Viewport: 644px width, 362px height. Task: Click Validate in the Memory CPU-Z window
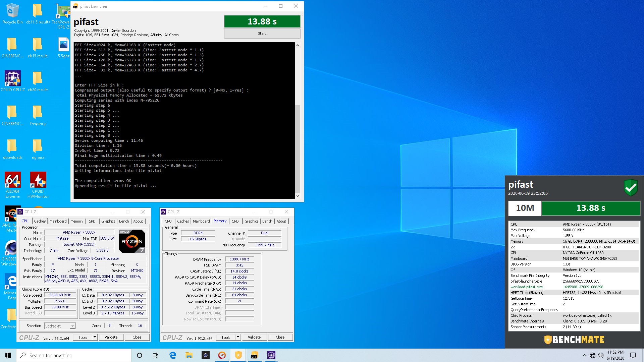(254, 337)
